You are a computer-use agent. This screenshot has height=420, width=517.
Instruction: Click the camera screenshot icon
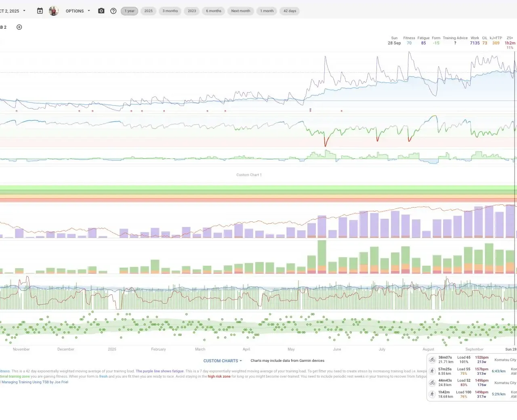(x=101, y=11)
